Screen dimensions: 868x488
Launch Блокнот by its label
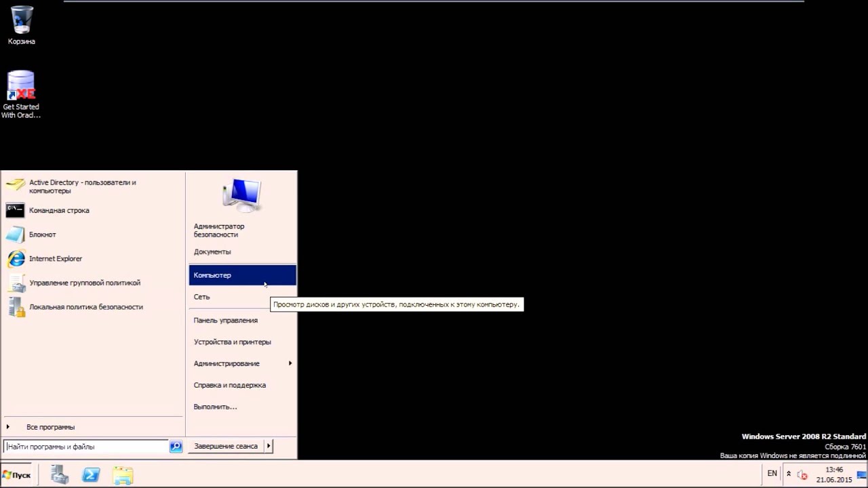[43, 235]
